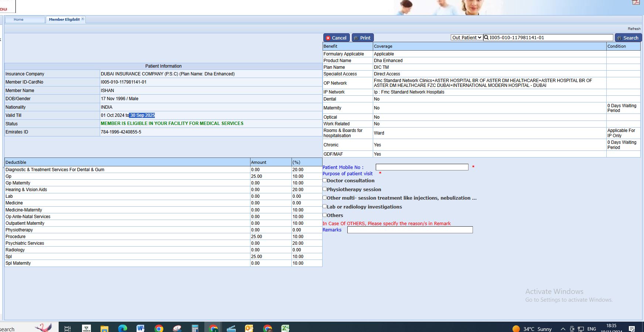The height and width of the screenshot is (332, 644).
Task: Tick the Physiotherapy session checkbox
Action: 325,189
